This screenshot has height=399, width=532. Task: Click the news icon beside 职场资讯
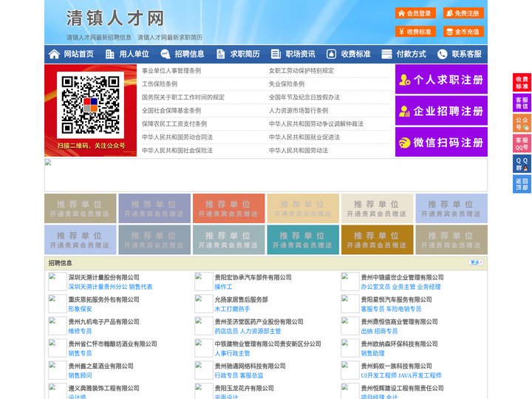(x=276, y=54)
